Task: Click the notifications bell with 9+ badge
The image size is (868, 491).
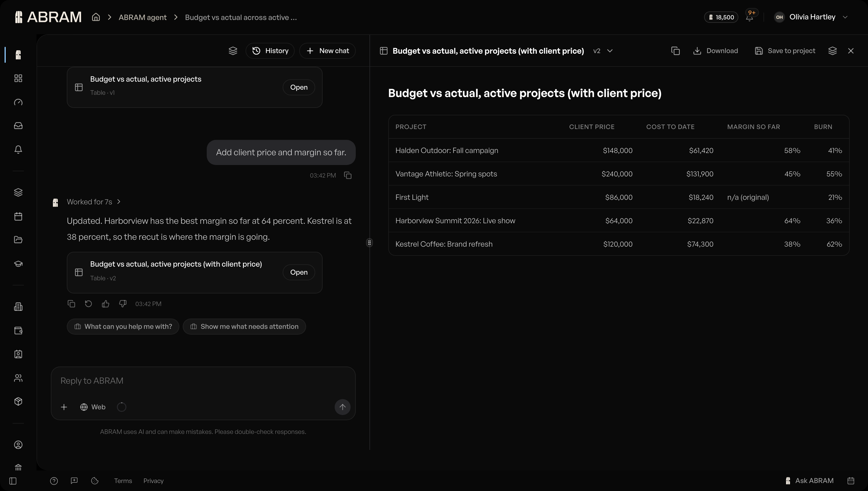Action: (750, 17)
